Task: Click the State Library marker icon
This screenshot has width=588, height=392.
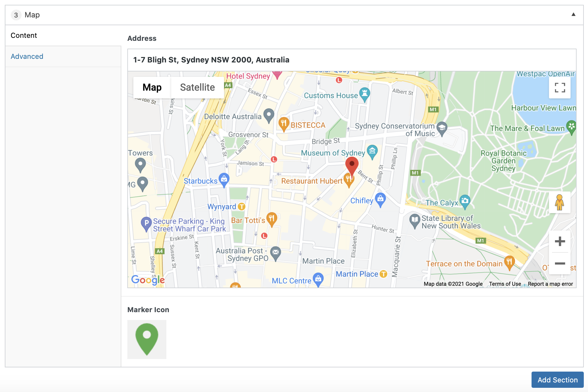Action: 415,221
